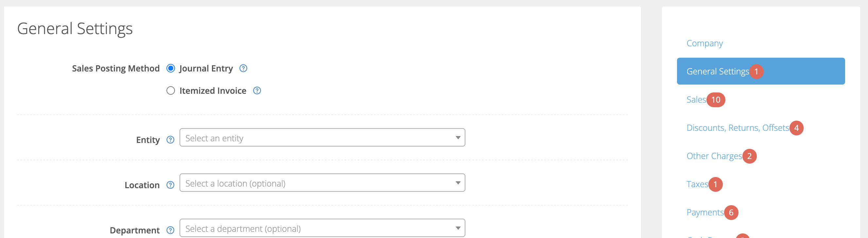Screen dimensions: 868x238
Task: Open the Taxes settings link
Action: pyautogui.click(x=697, y=184)
